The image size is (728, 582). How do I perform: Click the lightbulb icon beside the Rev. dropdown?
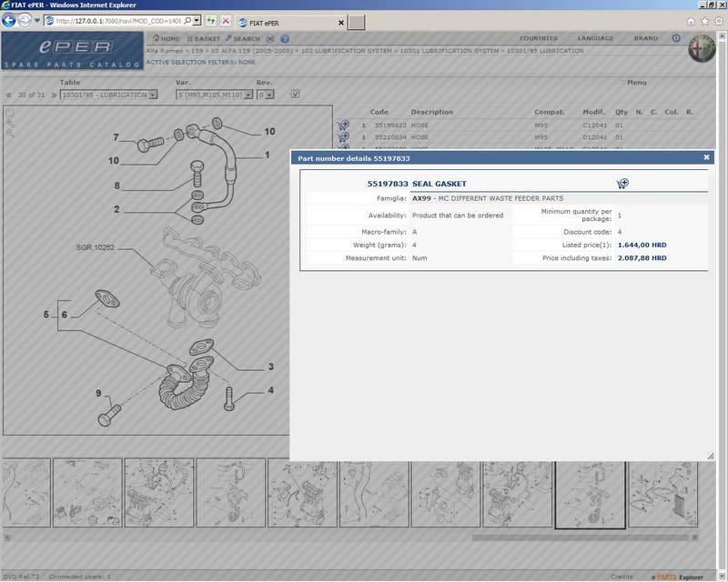pyautogui.click(x=295, y=94)
